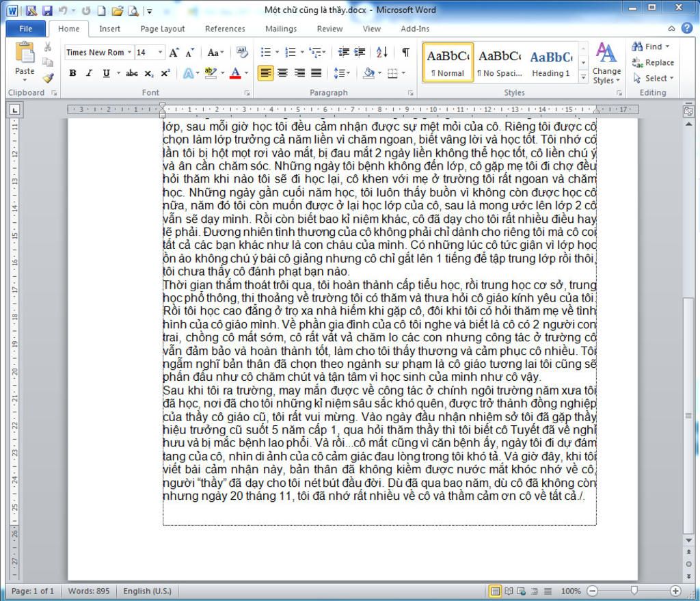700x601 pixels.
Task: Toggle Show/Hide paragraph marks
Action: click(x=406, y=52)
